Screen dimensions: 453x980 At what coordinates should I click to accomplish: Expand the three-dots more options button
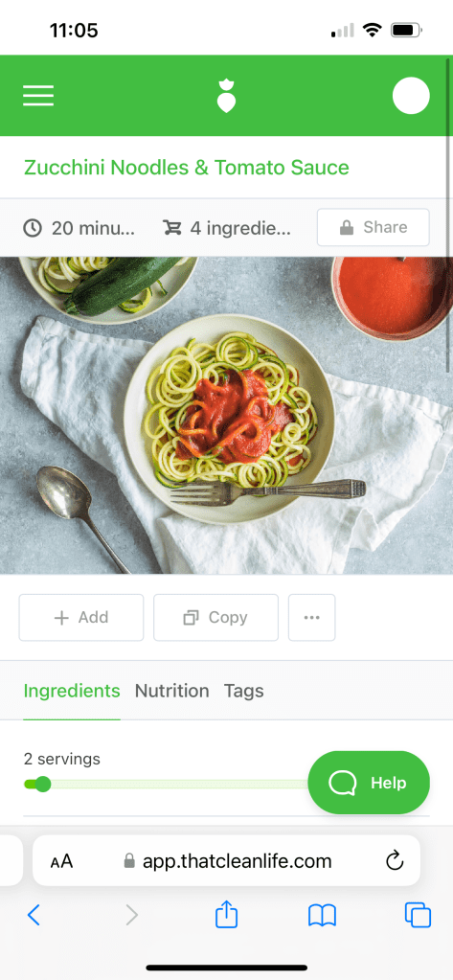click(312, 618)
